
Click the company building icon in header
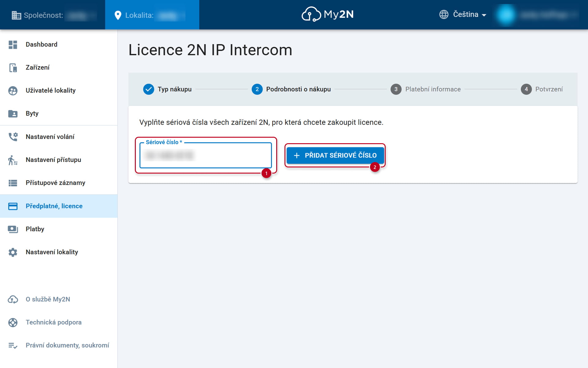tap(16, 15)
